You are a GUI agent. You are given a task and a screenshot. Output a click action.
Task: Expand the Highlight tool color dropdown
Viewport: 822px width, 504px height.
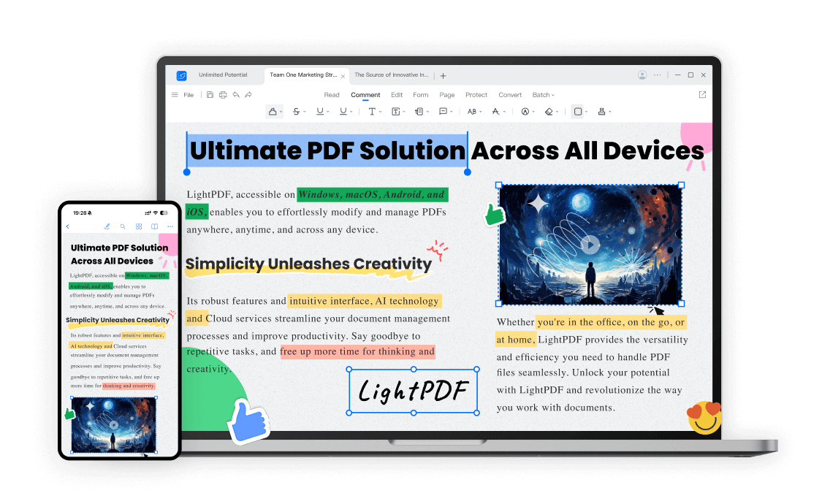click(x=281, y=111)
